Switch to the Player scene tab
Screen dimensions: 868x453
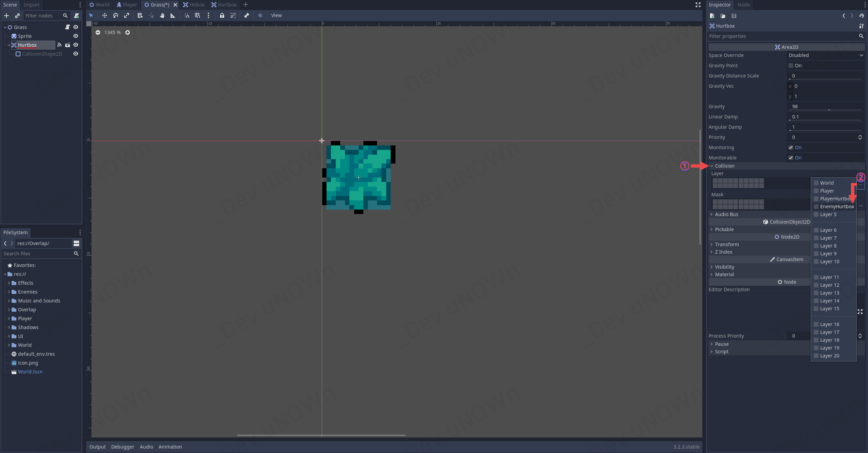pos(127,5)
